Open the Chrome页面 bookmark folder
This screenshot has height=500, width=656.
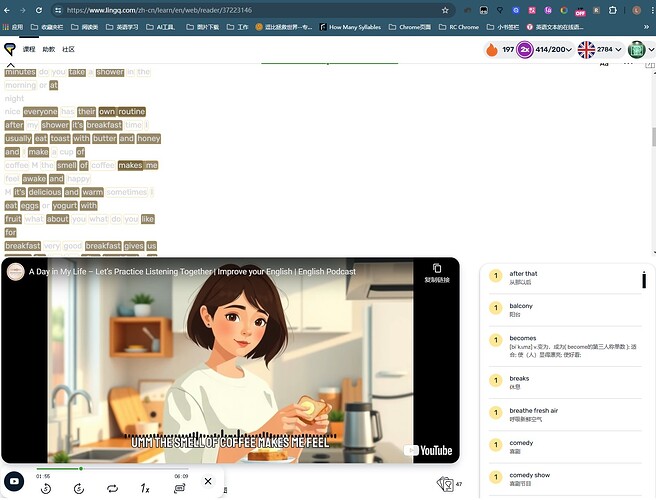pos(410,27)
